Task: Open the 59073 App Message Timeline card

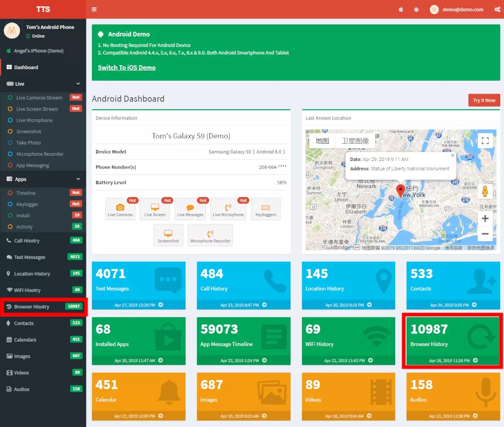Action: [244, 341]
